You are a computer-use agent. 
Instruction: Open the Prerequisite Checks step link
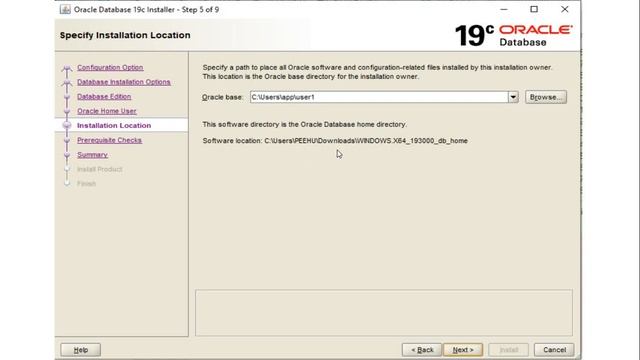pos(109,140)
